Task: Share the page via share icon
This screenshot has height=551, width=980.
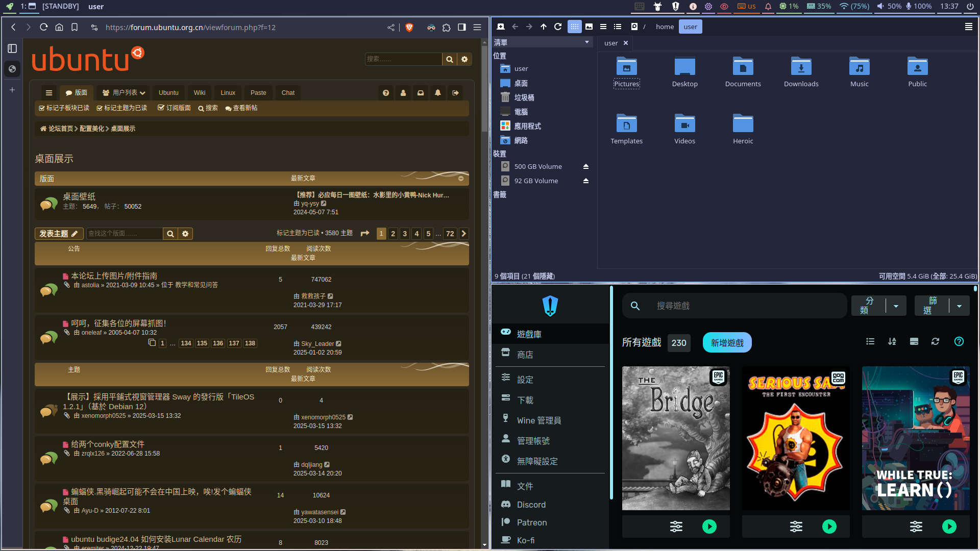Action: pyautogui.click(x=391, y=28)
